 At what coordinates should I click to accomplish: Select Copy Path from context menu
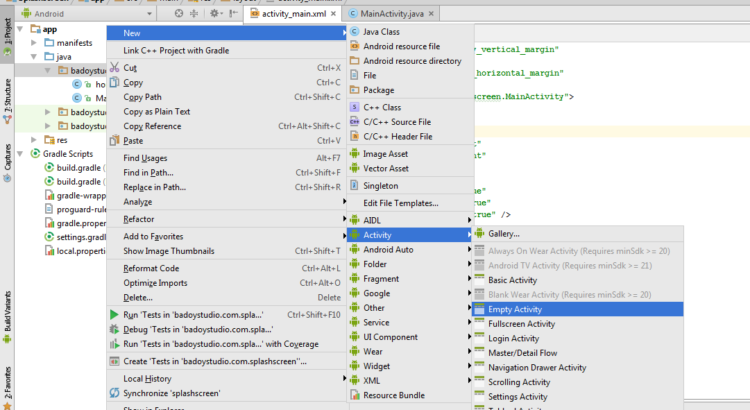[x=145, y=97]
